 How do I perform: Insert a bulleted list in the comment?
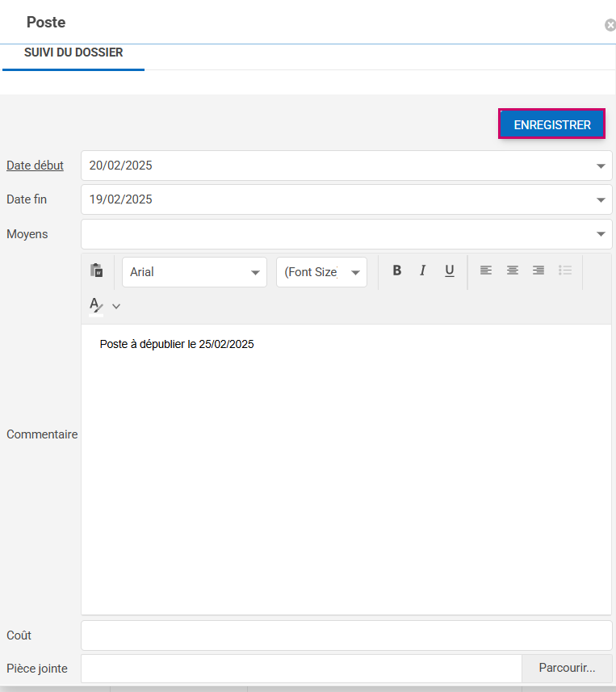pos(565,271)
